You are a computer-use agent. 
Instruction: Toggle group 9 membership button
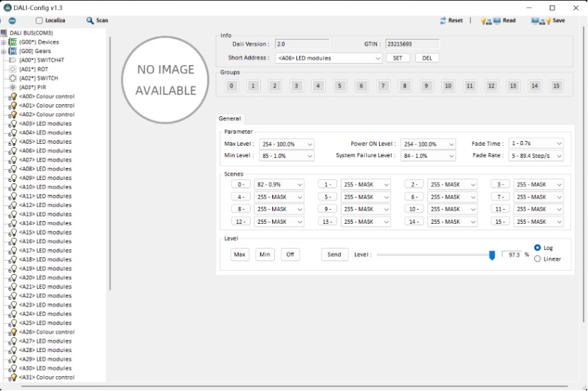coord(426,86)
